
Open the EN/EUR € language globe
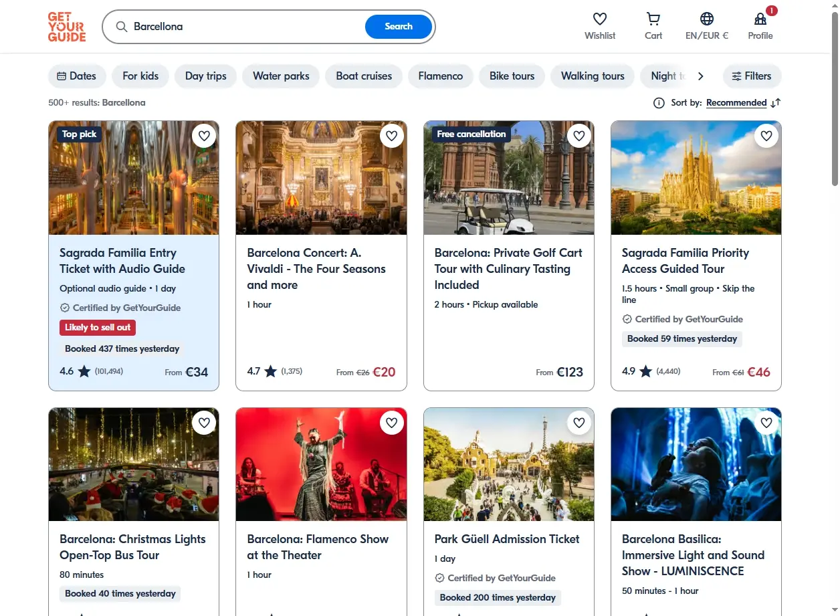(x=707, y=19)
